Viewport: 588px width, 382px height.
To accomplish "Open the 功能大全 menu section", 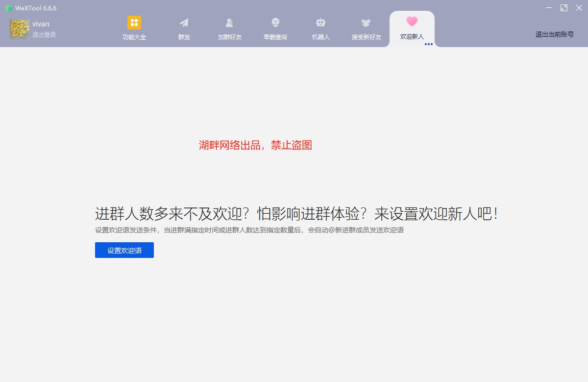I will 134,36.
